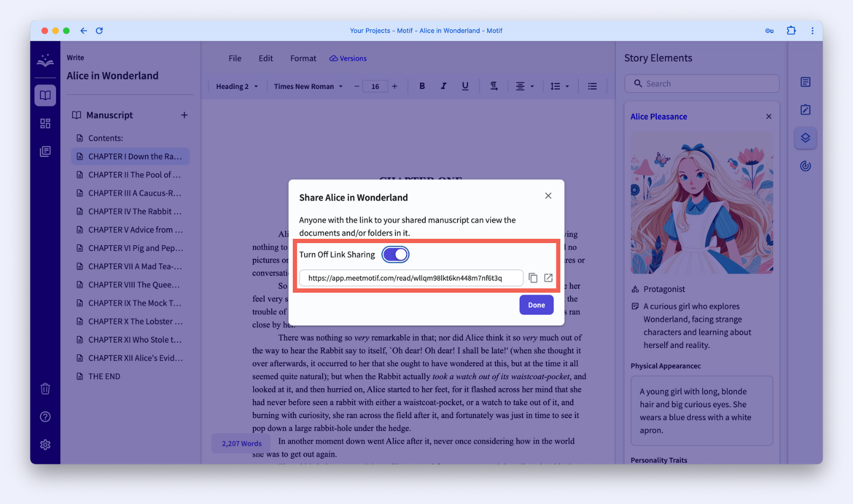This screenshot has width=853, height=504.
Task: Click the Physical Appearance description box
Action: click(702, 411)
